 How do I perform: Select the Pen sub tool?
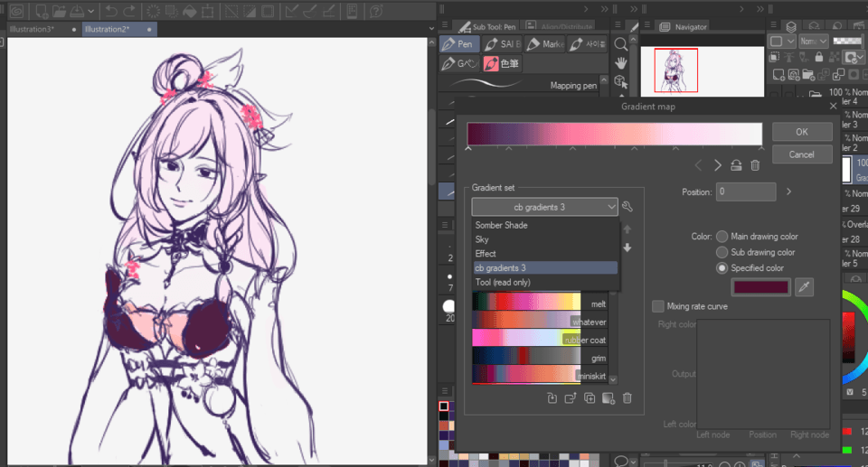[458, 44]
